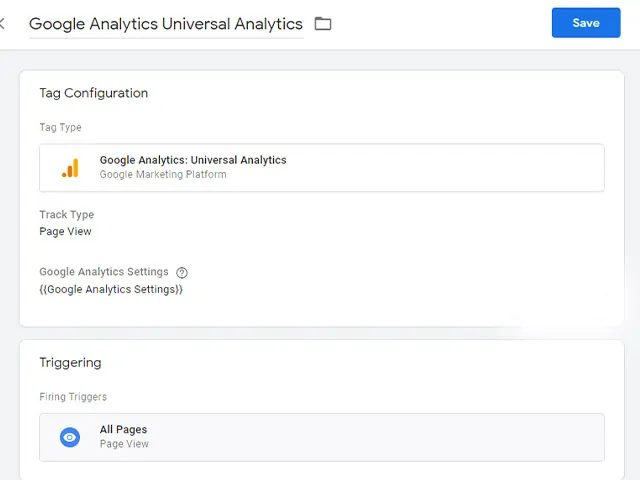Close the tag editor with X icon

2,23
